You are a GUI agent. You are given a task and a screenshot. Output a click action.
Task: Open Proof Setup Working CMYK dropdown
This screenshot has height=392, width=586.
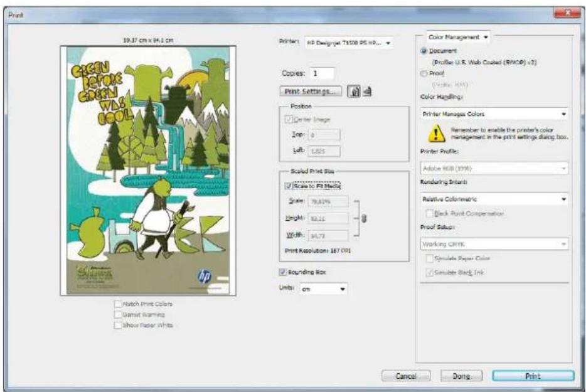pyautogui.click(x=494, y=244)
